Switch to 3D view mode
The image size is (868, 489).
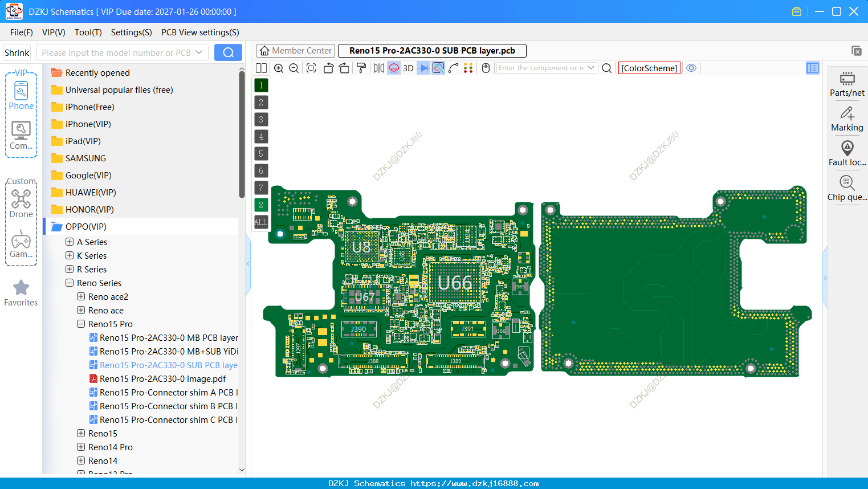coord(408,68)
